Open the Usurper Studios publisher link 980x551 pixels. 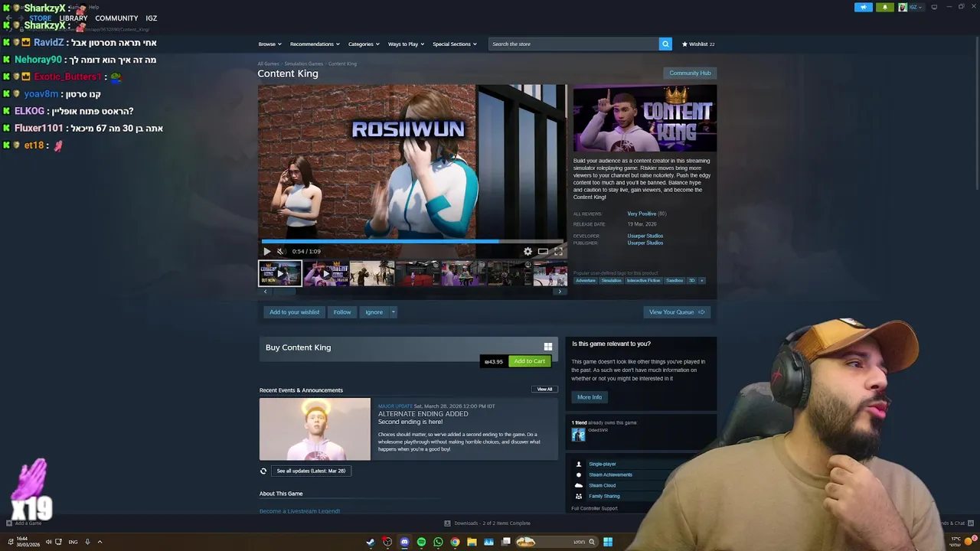pyautogui.click(x=645, y=243)
